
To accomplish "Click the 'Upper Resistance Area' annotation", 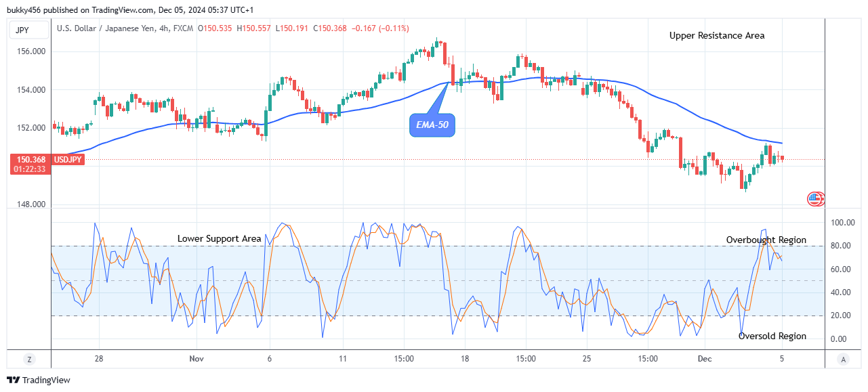I will [x=717, y=35].
